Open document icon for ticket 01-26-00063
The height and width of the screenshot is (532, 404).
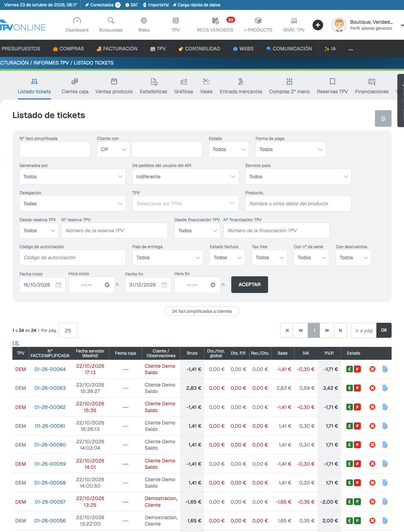(x=385, y=388)
